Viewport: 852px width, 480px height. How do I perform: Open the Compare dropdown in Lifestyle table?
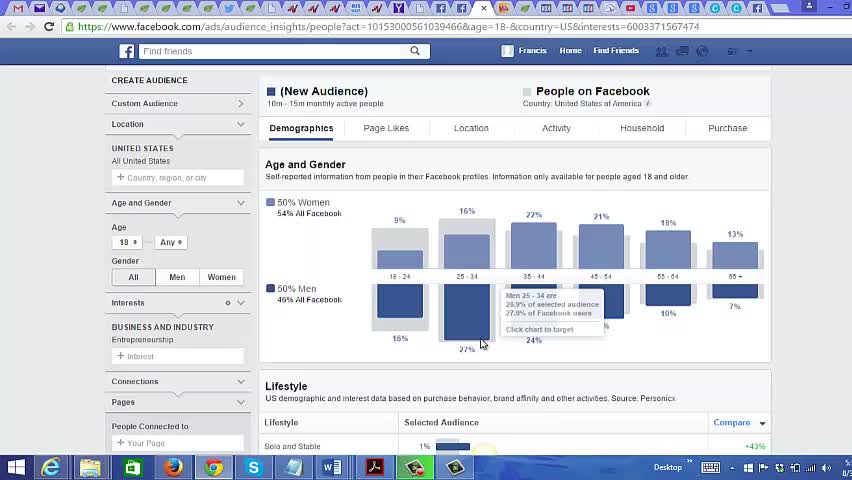click(739, 423)
